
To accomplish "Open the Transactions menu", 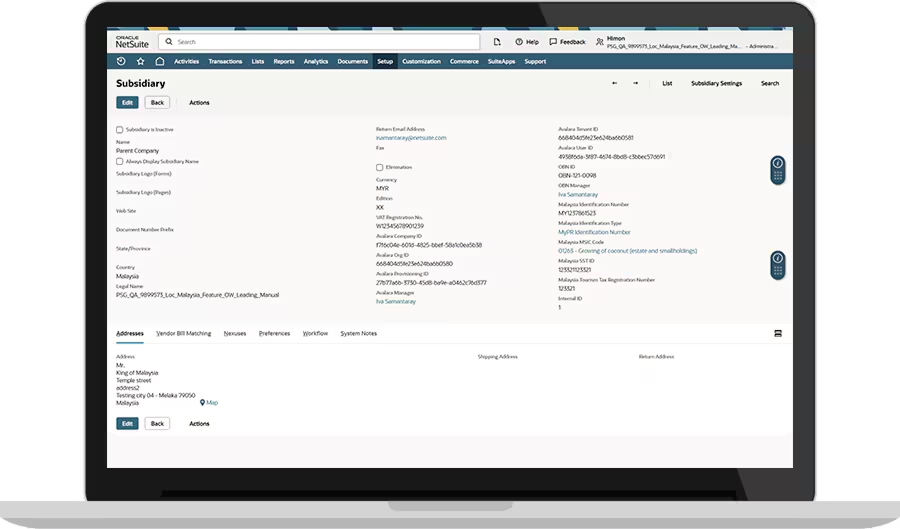I will click(225, 61).
